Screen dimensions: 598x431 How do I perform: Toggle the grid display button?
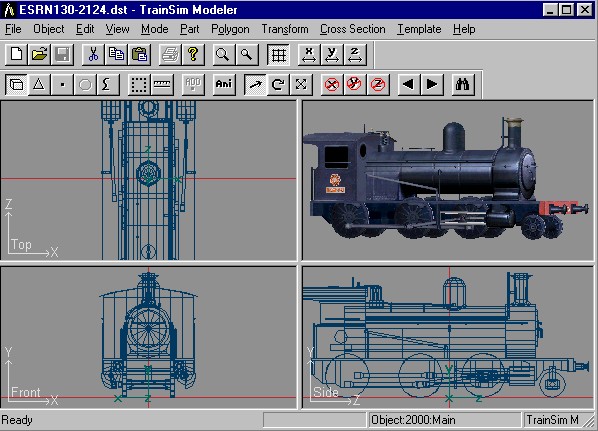278,55
